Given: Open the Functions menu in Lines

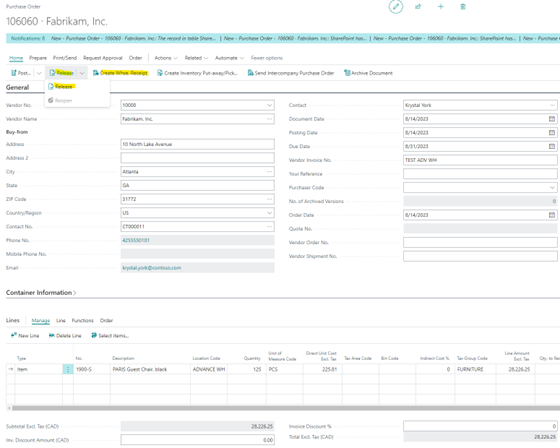Looking at the screenshot, I should [82, 320].
